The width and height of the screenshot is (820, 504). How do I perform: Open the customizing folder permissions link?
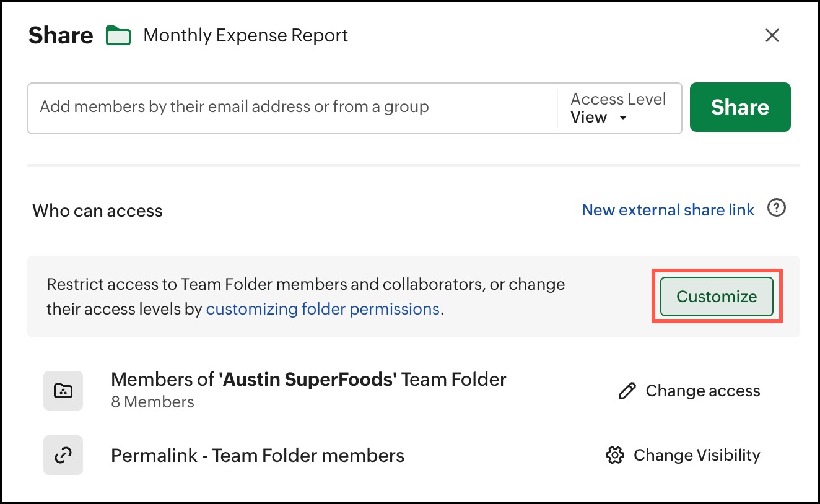point(323,308)
